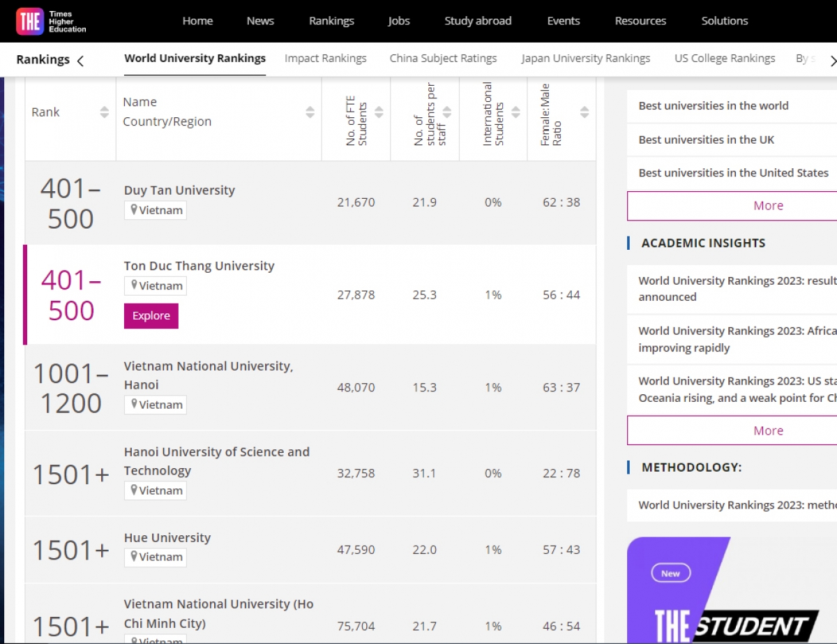Click Vietnam location tag under Ton Duc Thang University

156,285
